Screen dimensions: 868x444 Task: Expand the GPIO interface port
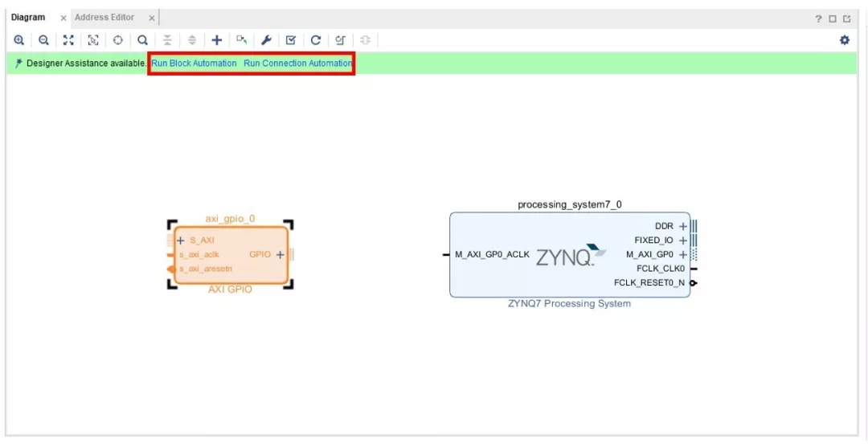(280, 254)
